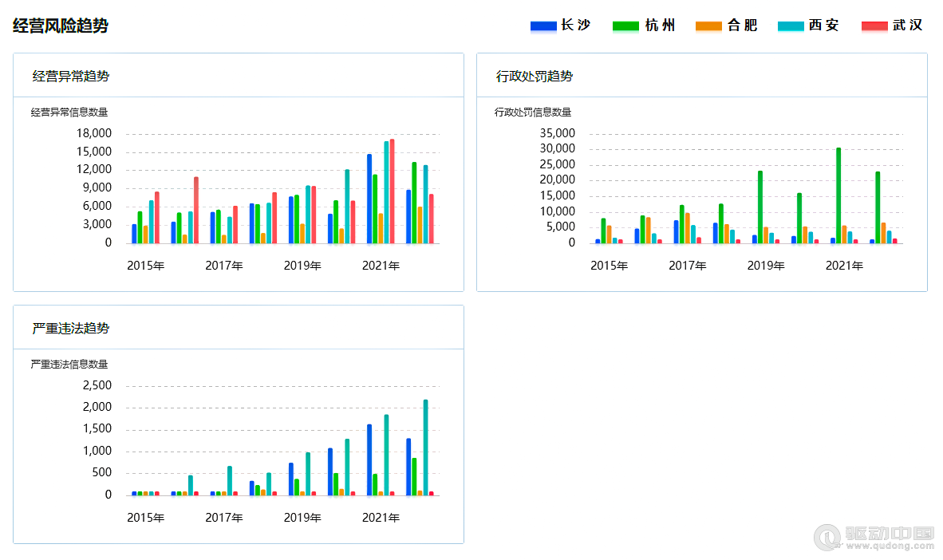
Task: Click the 行政处罚信息数量 axis title
Action: [533, 112]
